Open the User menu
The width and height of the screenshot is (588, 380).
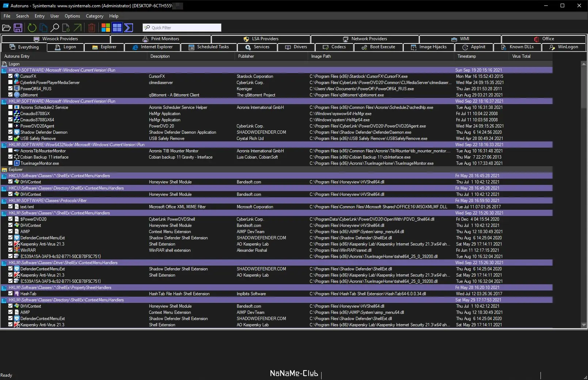click(54, 16)
